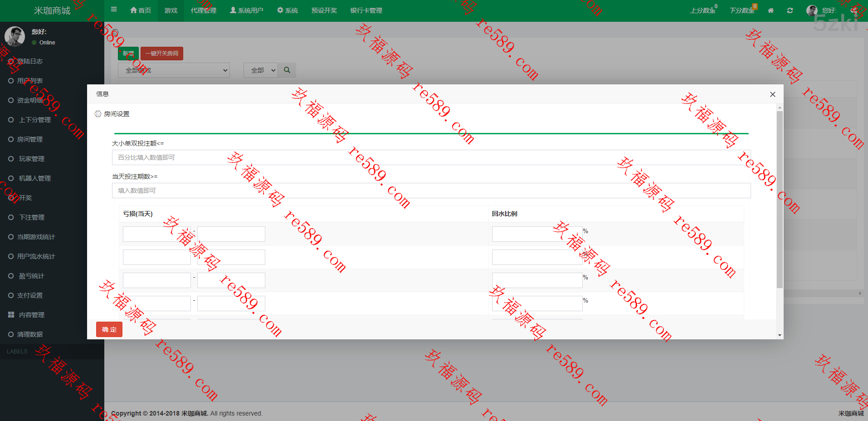Focus the 当天投注期数 input field
Viewport: 868px width, 421px height.
pyautogui.click(x=431, y=191)
